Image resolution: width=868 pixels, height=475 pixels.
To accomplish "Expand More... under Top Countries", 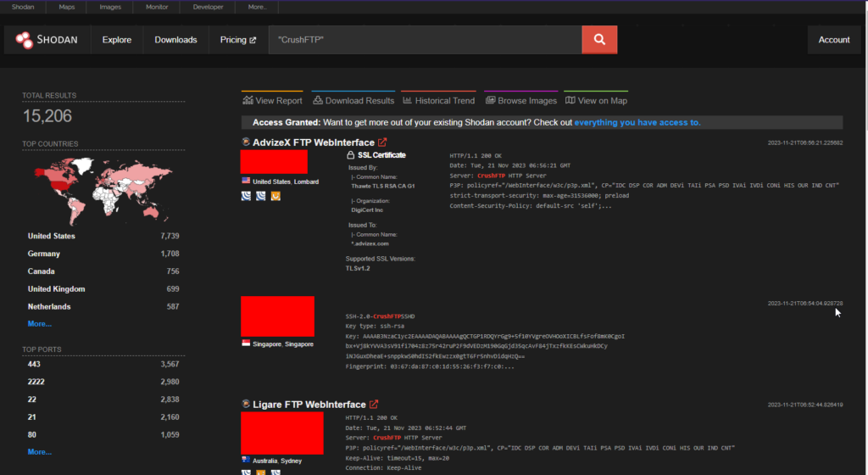I will (x=39, y=324).
